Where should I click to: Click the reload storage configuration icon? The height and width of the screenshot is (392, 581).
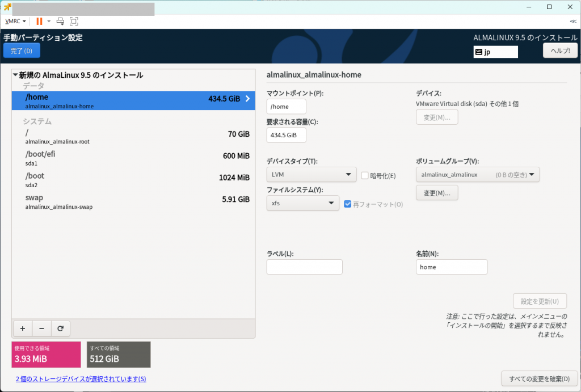coord(60,328)
